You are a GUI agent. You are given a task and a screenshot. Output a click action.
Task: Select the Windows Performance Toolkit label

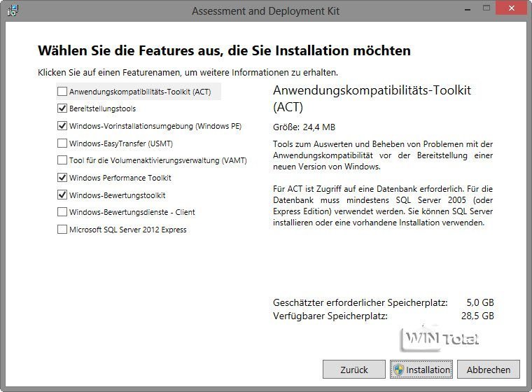pos(120,178)
